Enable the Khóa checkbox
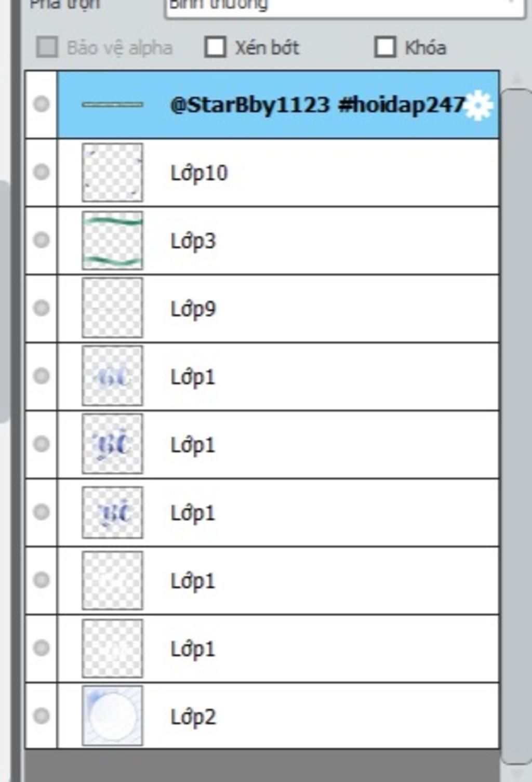This screenshot has height=782, width=532. pos(385,47)
